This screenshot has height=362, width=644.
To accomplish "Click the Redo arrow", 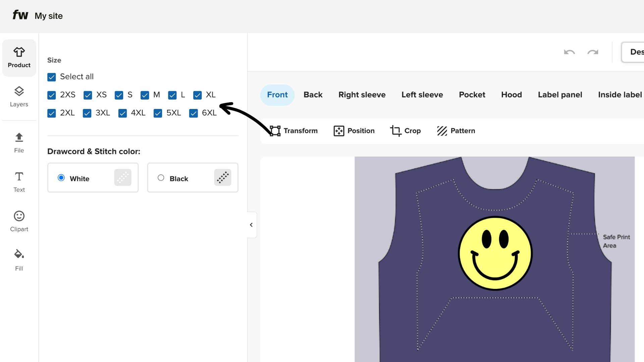I will [593, 52].
